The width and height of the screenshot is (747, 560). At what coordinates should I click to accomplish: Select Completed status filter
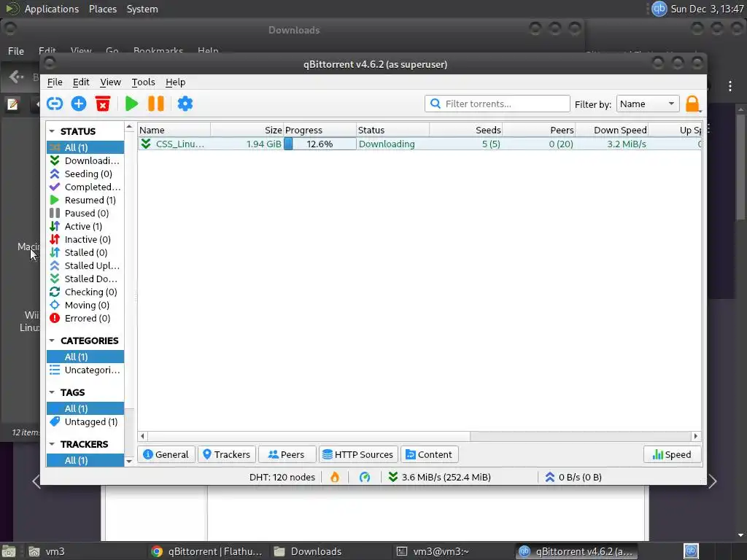85,187
